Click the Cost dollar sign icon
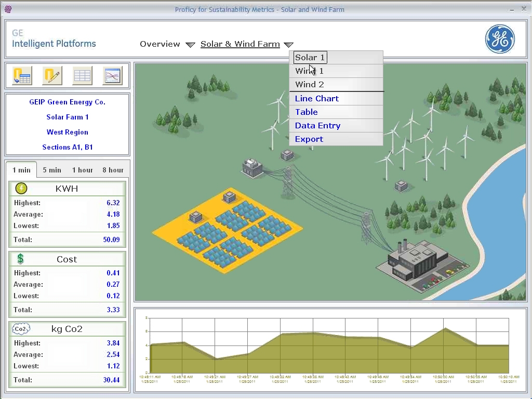Viewport: 532px width, 399px height. point(20,259)
